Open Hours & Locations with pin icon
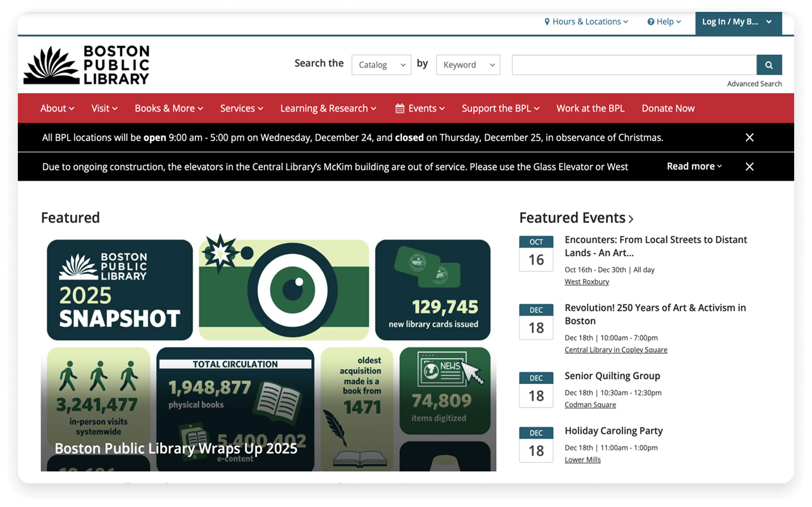This screenshot has width=812, height=507. click(586, 22)
